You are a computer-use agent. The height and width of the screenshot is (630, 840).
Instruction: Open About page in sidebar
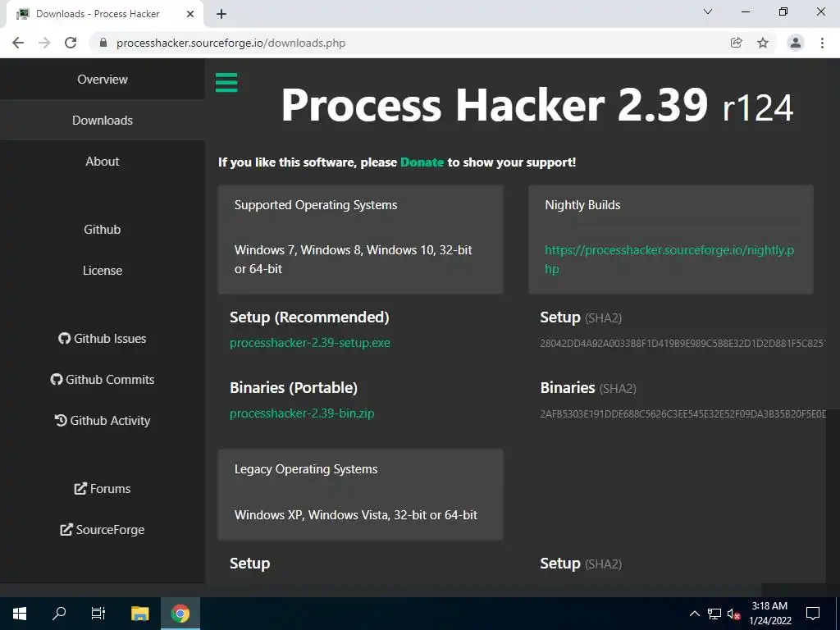tap(103, 162)
